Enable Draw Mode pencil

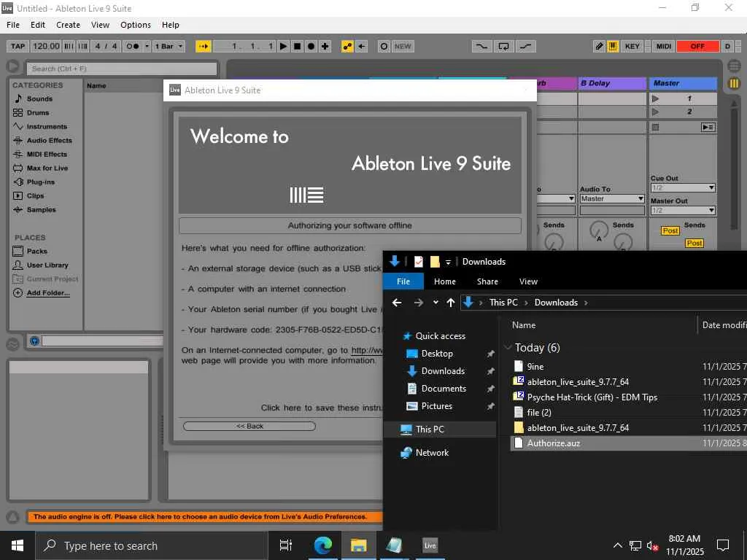coord(599,46)
